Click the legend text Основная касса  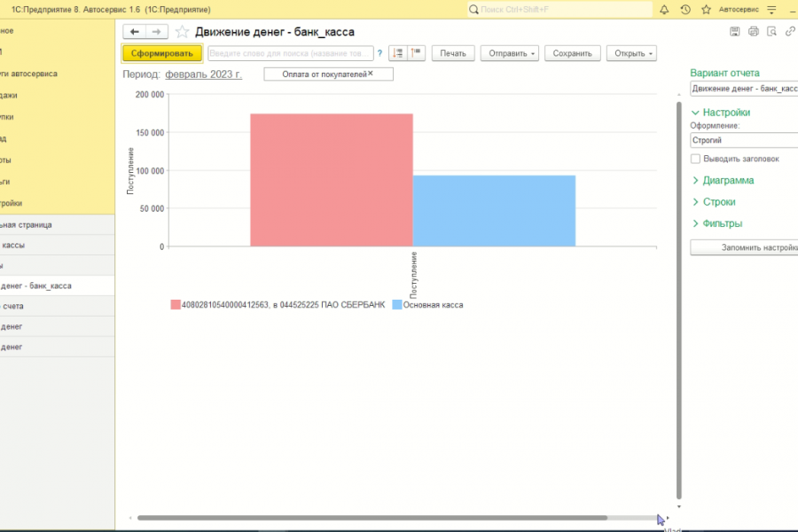(433, 305)
